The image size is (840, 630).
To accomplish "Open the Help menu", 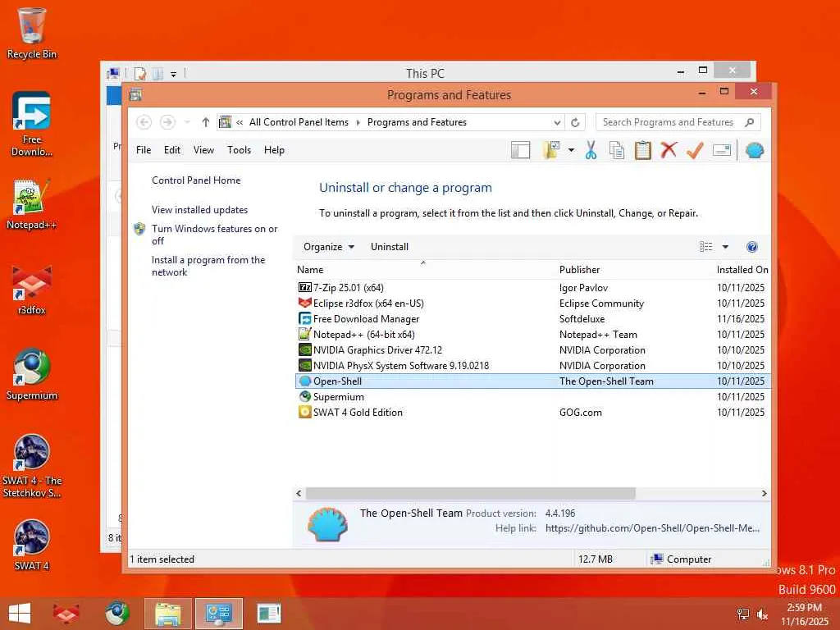I will [x=274, y=151].
